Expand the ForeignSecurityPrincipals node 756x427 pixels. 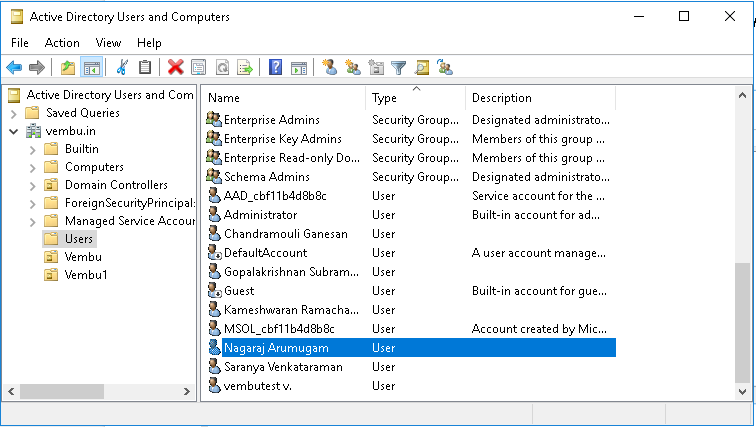[x=32, y=204]
